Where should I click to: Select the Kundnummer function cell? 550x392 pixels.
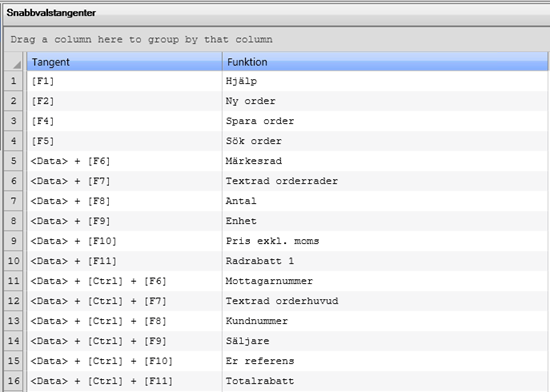tap(385, 321)
